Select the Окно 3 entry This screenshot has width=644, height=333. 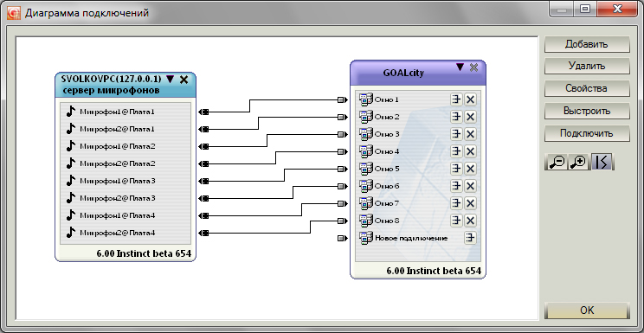(418, 134)
